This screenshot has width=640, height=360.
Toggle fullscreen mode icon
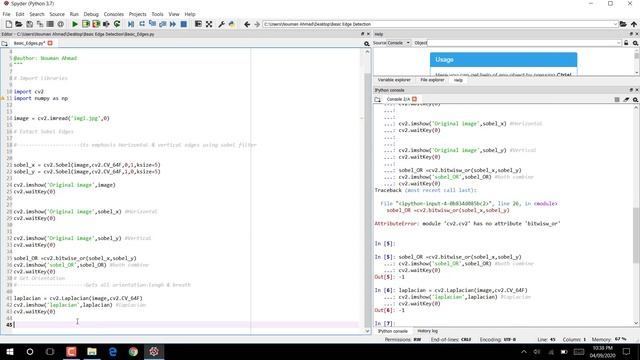209,24
